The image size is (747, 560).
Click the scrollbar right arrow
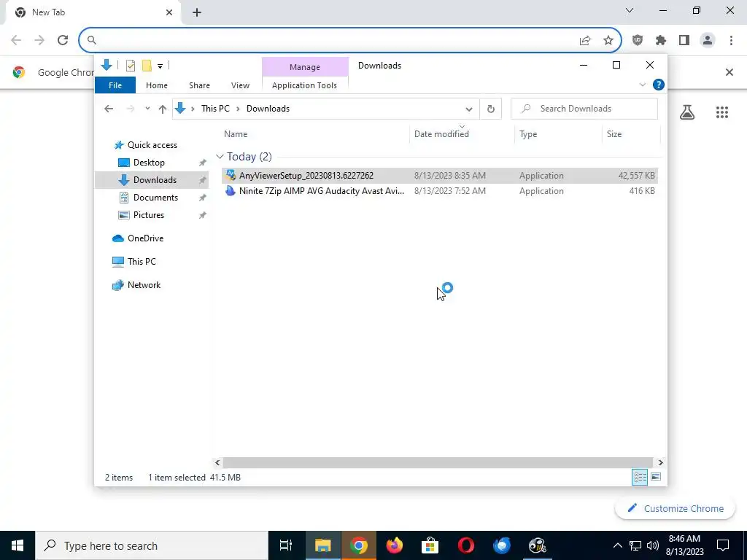[x=660, y=462]
